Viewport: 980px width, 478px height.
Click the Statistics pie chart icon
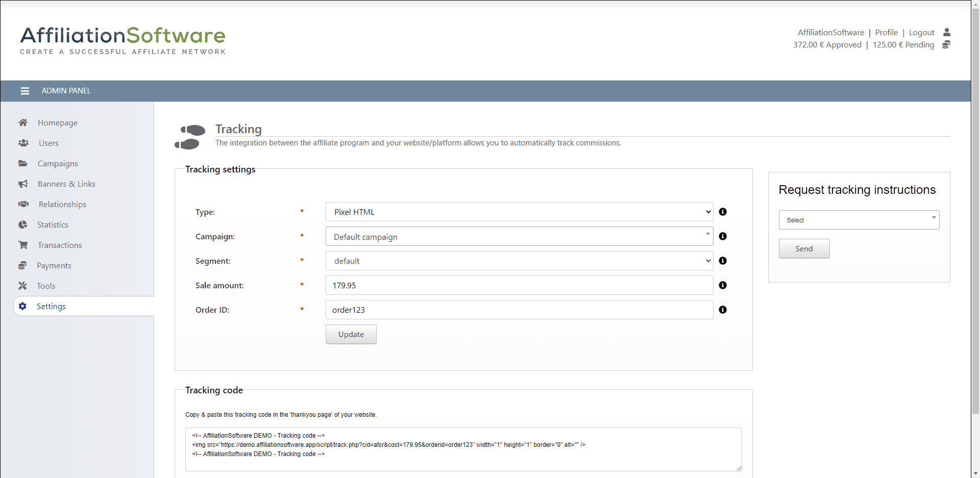point(23,224)
